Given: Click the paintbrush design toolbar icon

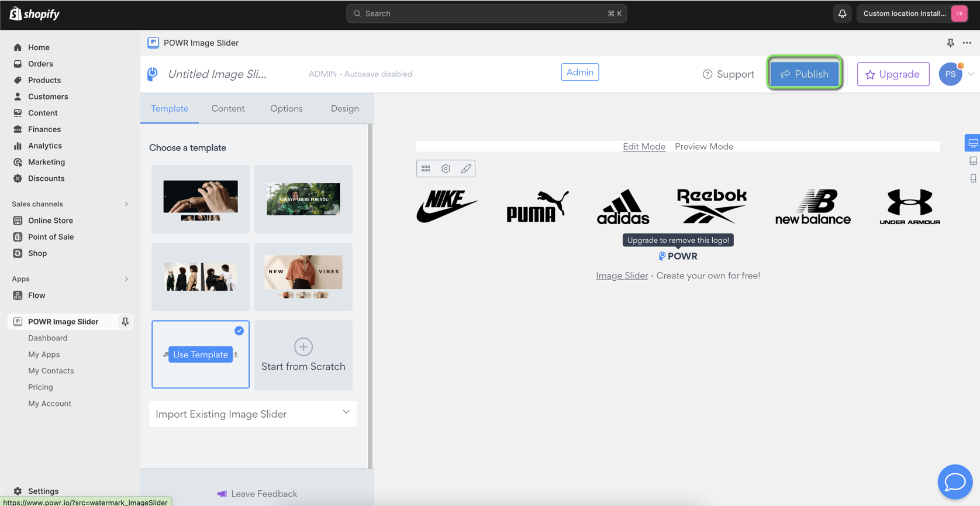Looking at the screenshot, I should click(465, 168).
